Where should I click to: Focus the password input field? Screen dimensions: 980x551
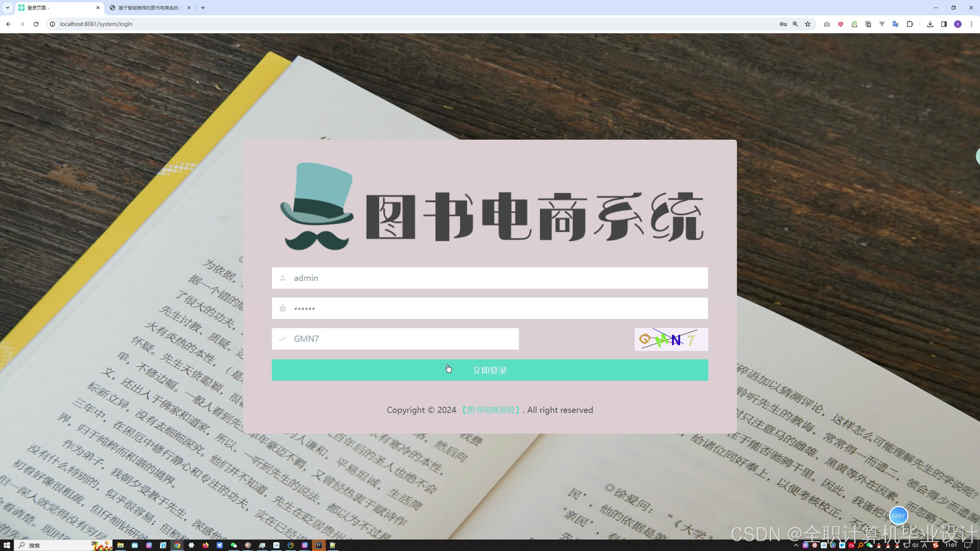(490, 308)
